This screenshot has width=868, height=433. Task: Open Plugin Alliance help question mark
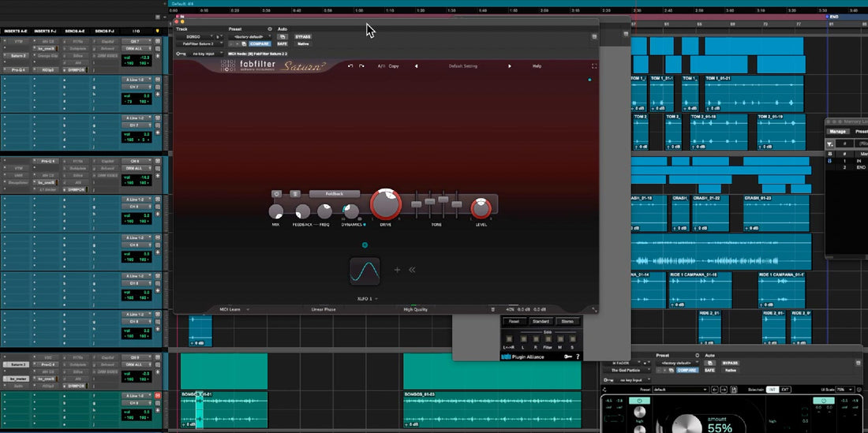pyautogui.click(x=578, y=356)
